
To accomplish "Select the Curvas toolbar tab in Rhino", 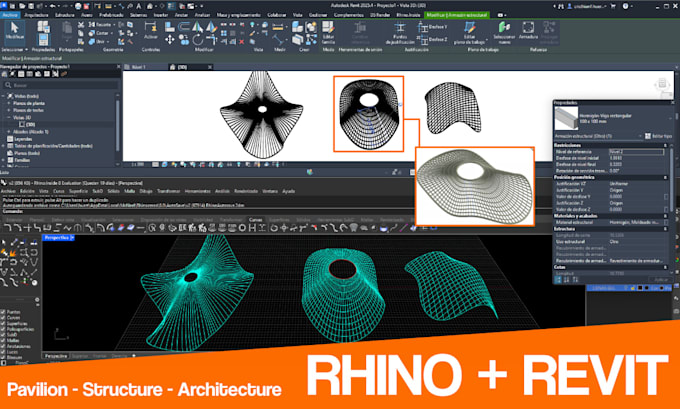I will coord(255,220).
